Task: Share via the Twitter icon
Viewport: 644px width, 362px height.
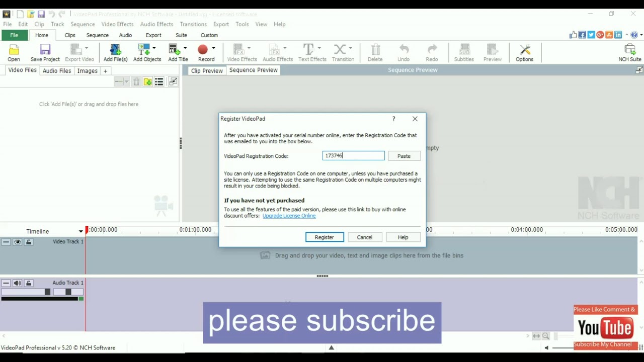Action: [x=591, y=35]
